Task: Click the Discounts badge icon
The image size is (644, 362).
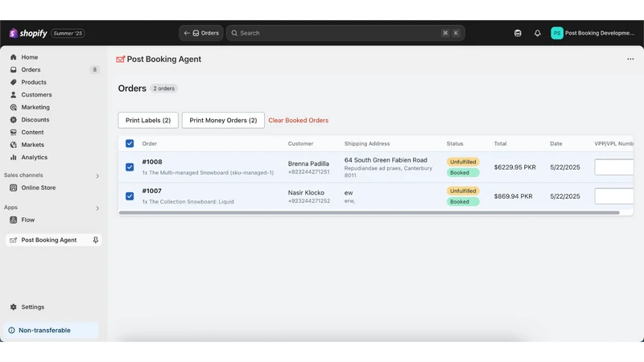Action: tap(14, 120)
